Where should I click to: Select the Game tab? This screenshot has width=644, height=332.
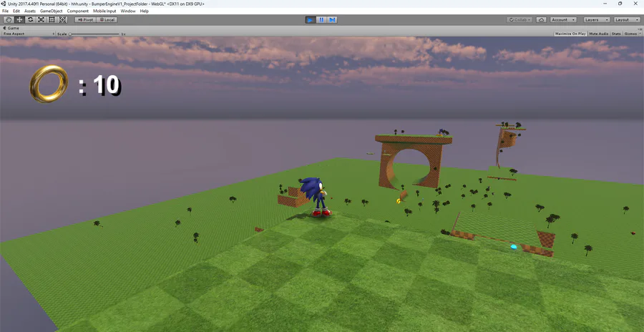tap(11, 29)
